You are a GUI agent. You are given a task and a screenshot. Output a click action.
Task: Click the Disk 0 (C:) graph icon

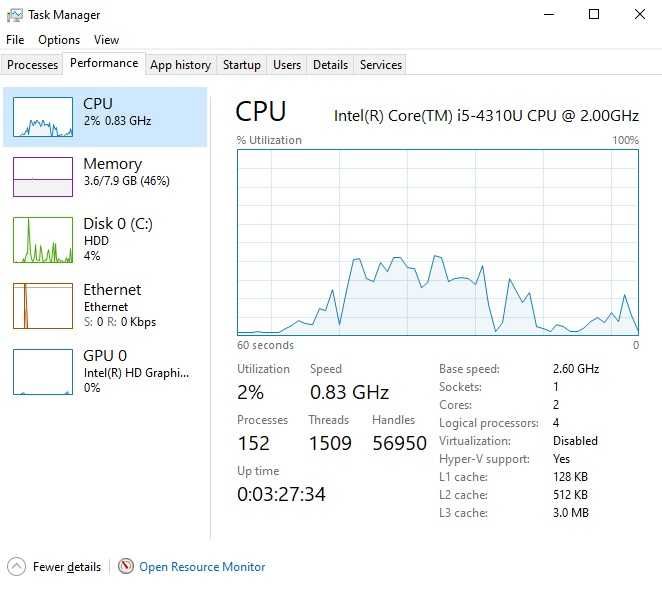(43, 240)
